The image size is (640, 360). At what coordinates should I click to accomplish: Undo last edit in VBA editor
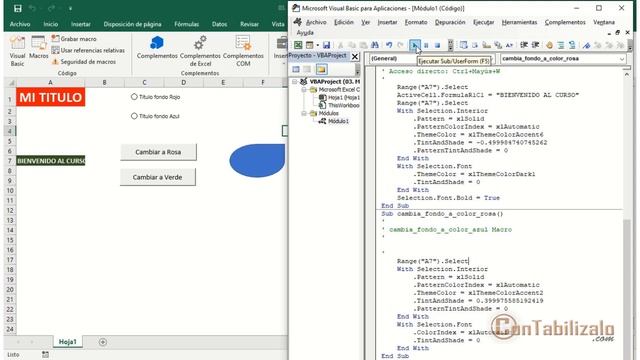pyautogui.click(x=389, y=45)
